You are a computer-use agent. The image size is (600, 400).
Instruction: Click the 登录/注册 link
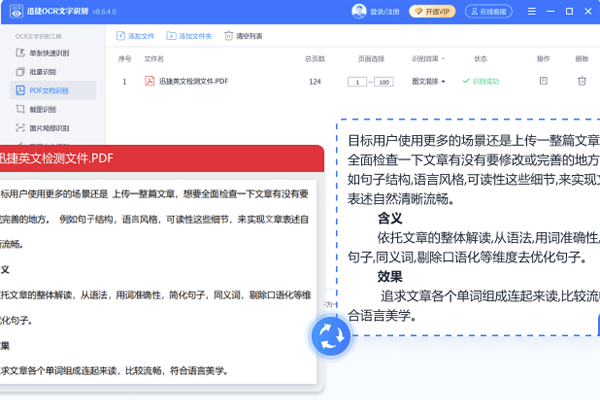pyautogui.click(x=386, y=11)
